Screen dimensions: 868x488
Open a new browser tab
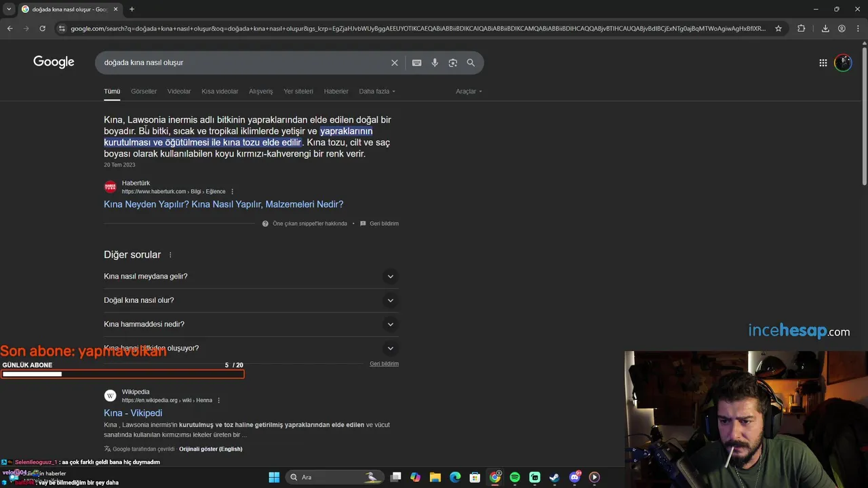click(x=132, y=9)
